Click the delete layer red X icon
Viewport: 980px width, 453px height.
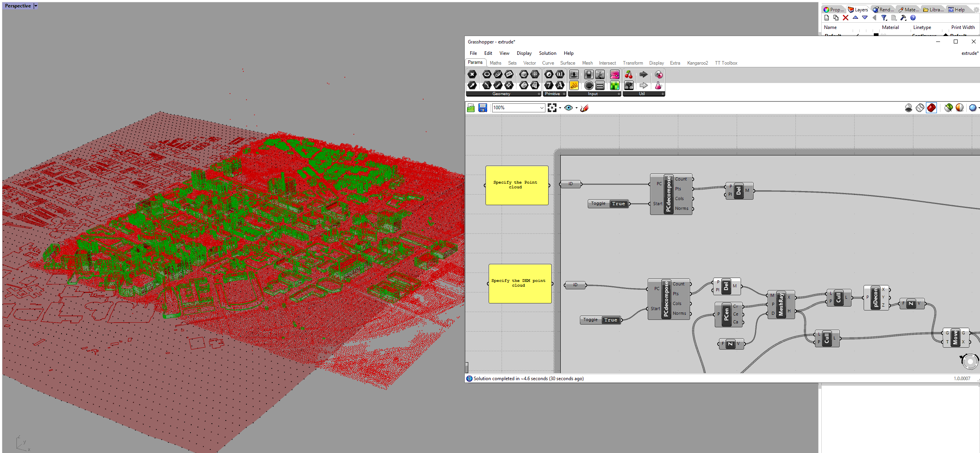tap(845, 18)
